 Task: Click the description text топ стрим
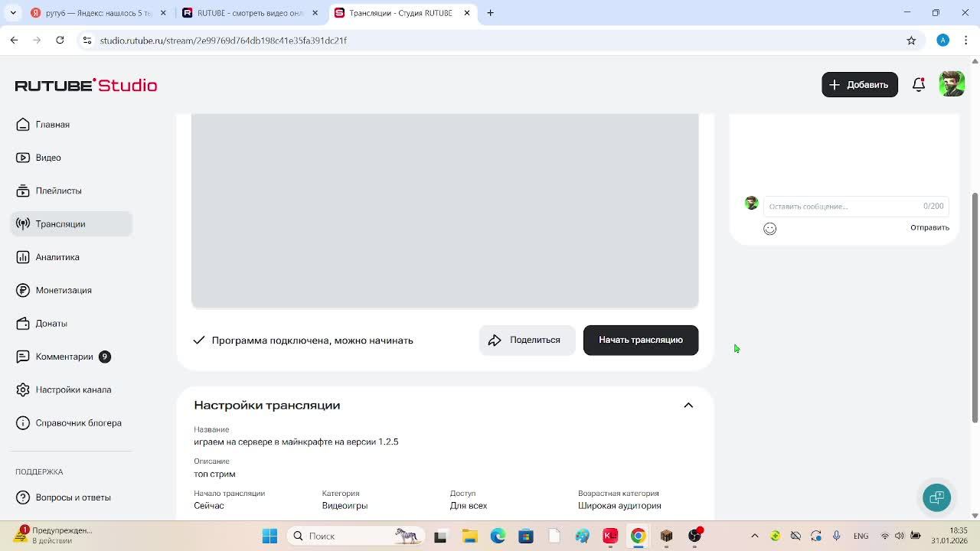(214, 474)
